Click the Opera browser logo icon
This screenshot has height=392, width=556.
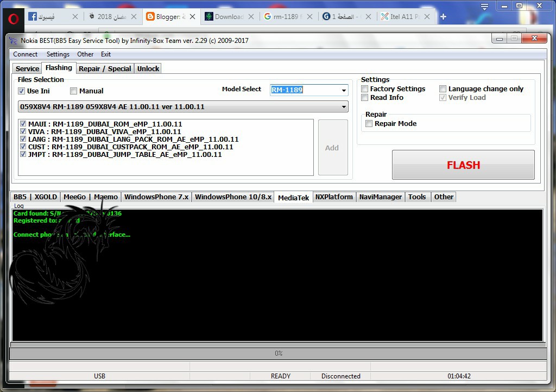(x=13, y=18)
